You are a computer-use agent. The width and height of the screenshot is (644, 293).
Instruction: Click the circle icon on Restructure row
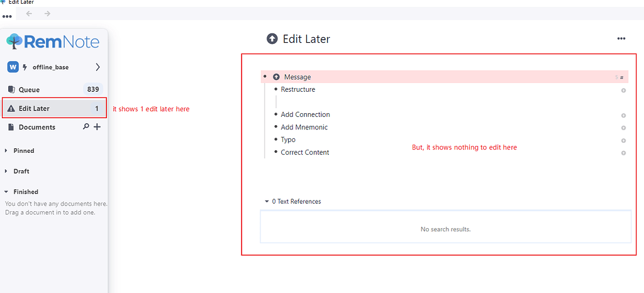623,91
